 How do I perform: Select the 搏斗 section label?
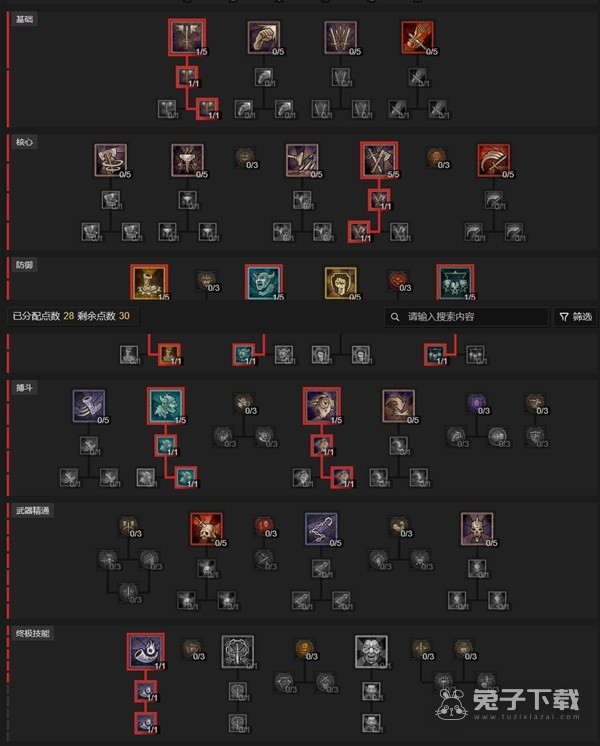click(x=24, y=388)
